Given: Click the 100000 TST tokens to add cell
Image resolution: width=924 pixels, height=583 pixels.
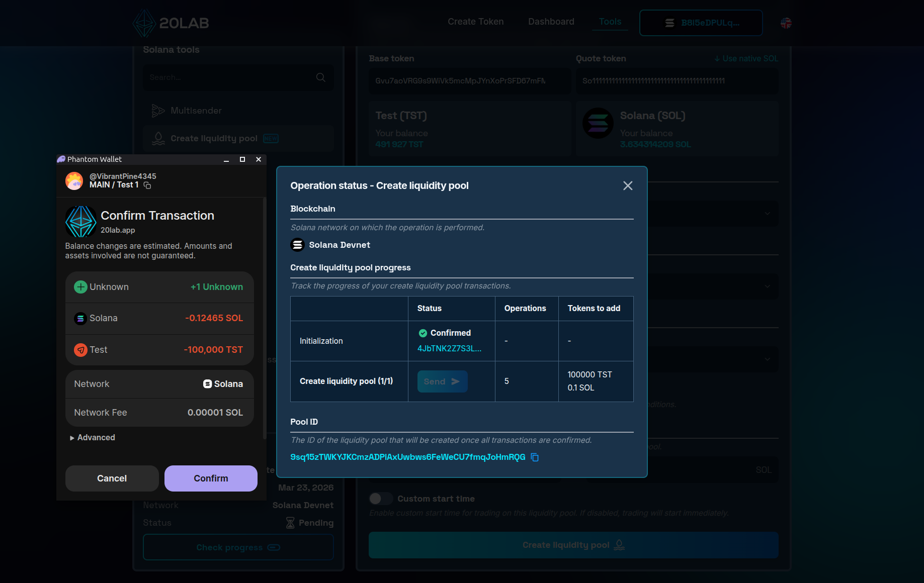Looking at the screenshot, I should (590, 375).
